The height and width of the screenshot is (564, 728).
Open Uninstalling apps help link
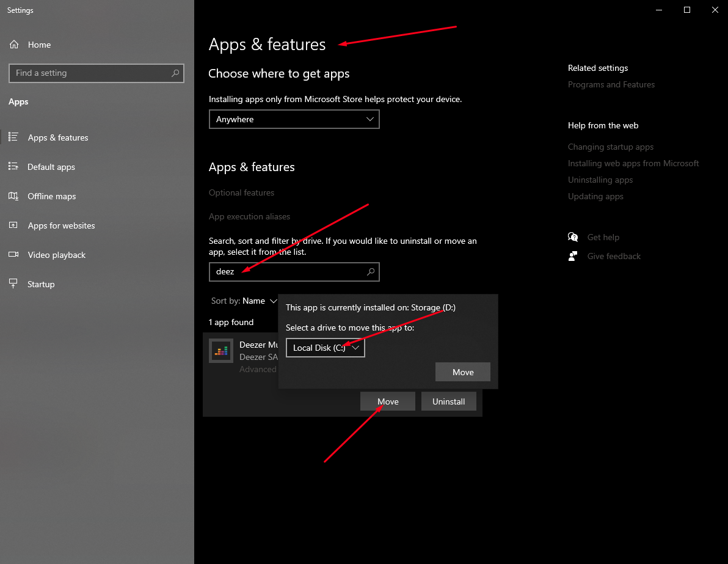(x=600, y=180)
